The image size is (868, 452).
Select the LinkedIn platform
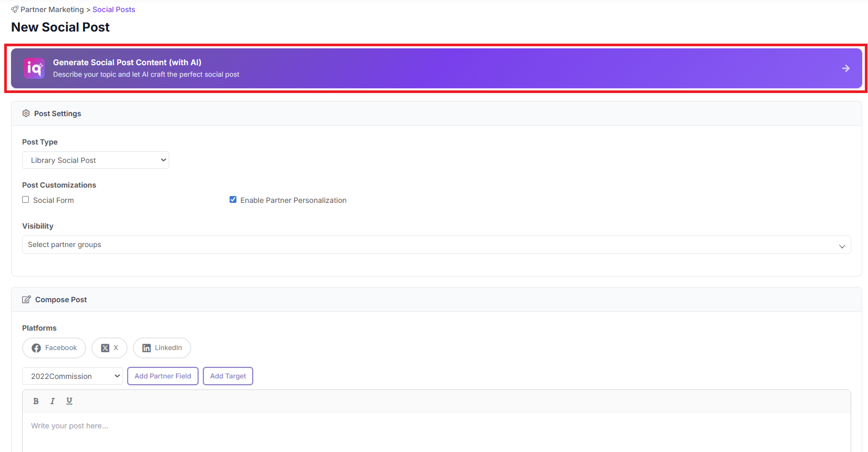click(162, 348)
